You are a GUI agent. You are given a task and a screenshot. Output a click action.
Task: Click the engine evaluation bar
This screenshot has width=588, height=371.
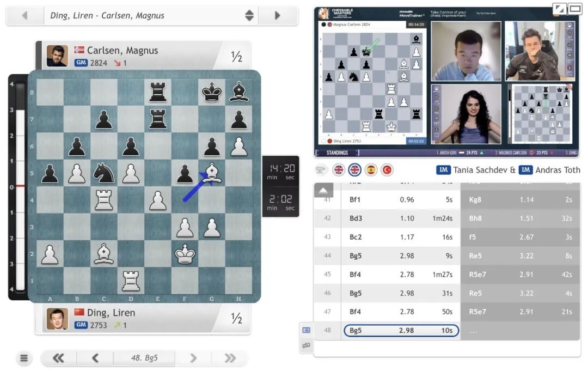click(x=19, y=187)
